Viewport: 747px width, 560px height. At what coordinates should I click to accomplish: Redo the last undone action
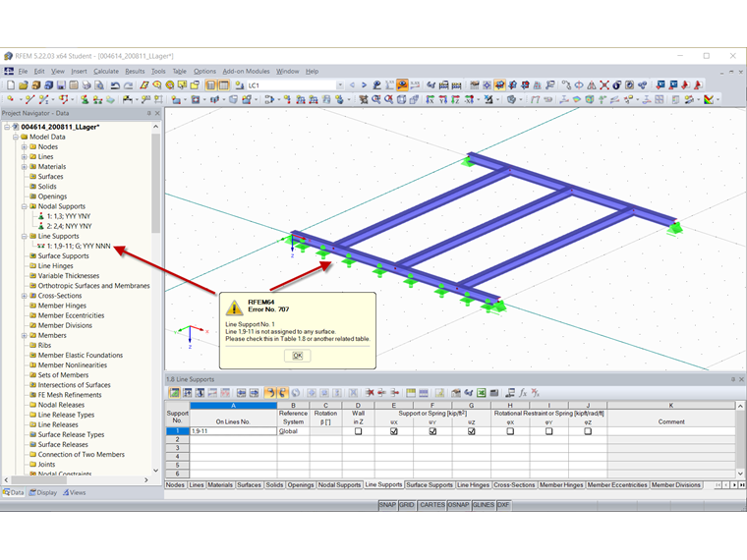coord(128,85)
